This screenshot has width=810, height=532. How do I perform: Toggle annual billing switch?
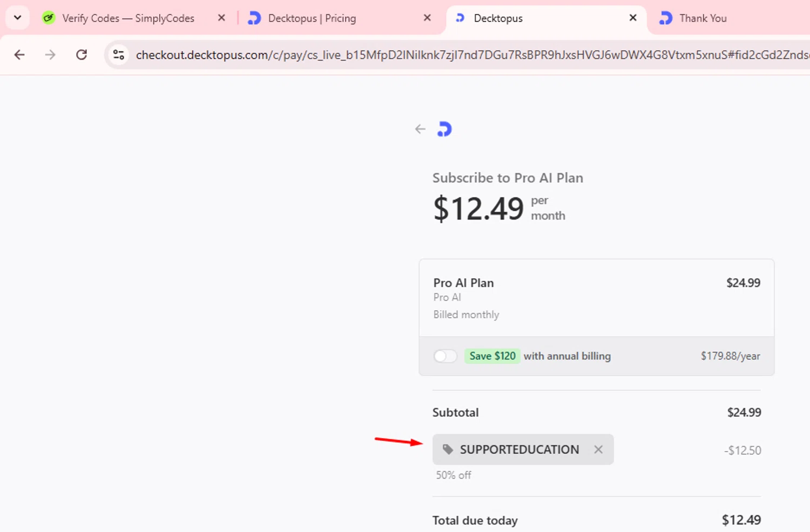click(x=445, y=356)
